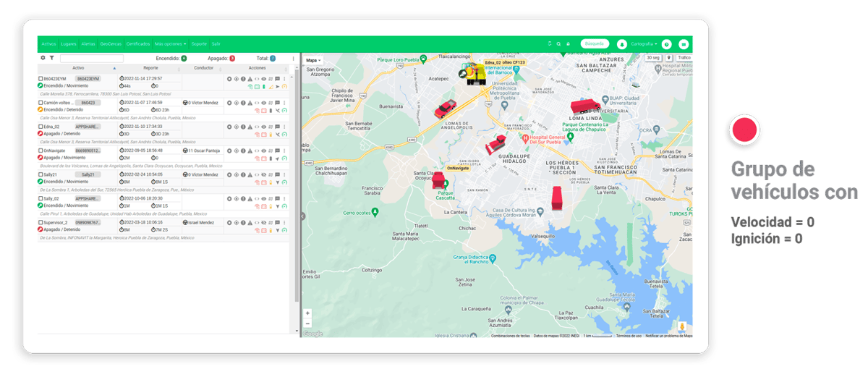Click the help circle icon in top bar
The height and width of the screenshot is (377, 868).
pyautogui.click(x=666, y=44)
